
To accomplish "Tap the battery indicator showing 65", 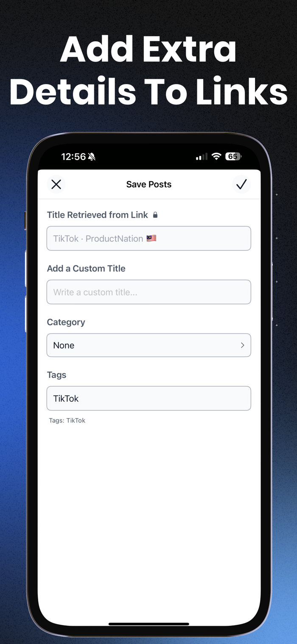I will tap(233, 157).
